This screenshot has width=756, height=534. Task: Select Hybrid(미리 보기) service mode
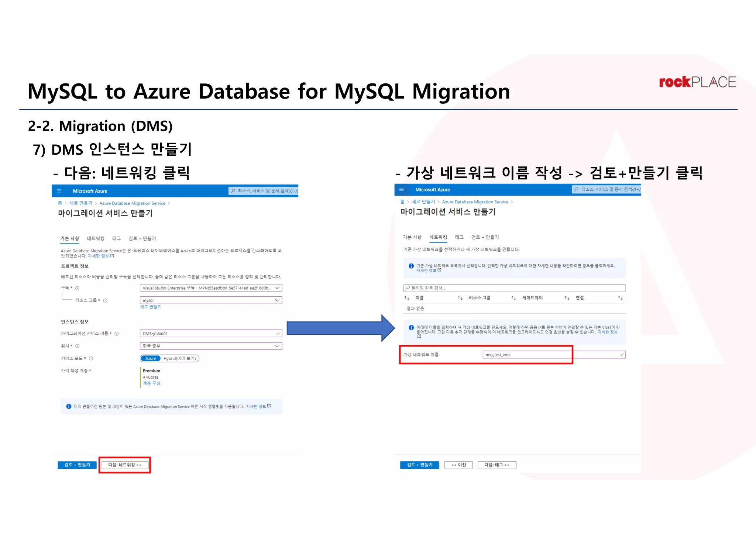point(180,358)
